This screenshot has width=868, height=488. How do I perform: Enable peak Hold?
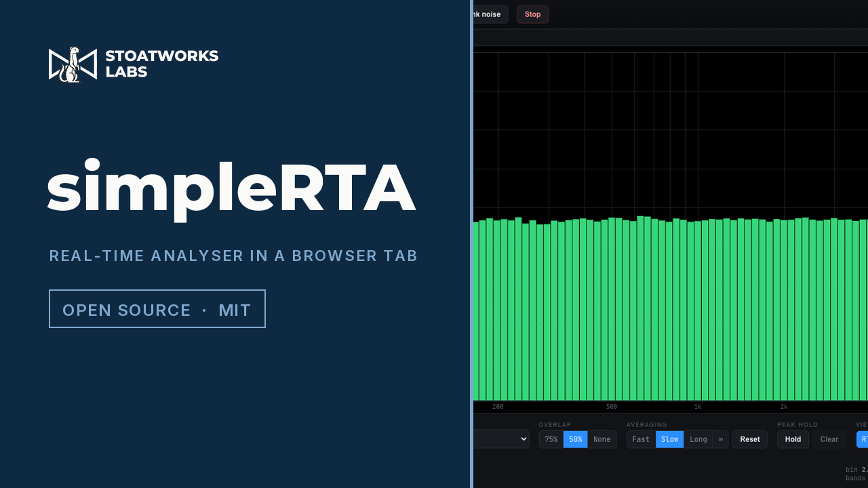pyautogui.click(x=793, y=439)
